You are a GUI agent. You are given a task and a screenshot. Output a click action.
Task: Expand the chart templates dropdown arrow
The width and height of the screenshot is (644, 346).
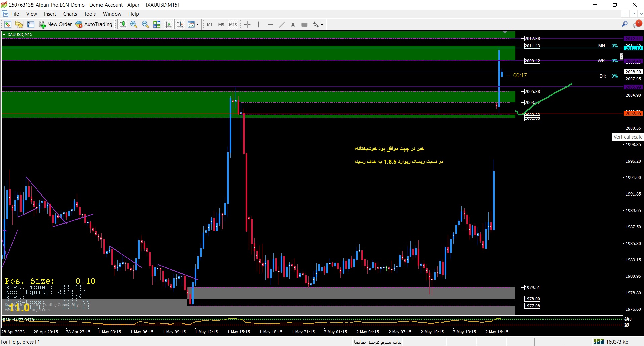(x=197, y=24)
